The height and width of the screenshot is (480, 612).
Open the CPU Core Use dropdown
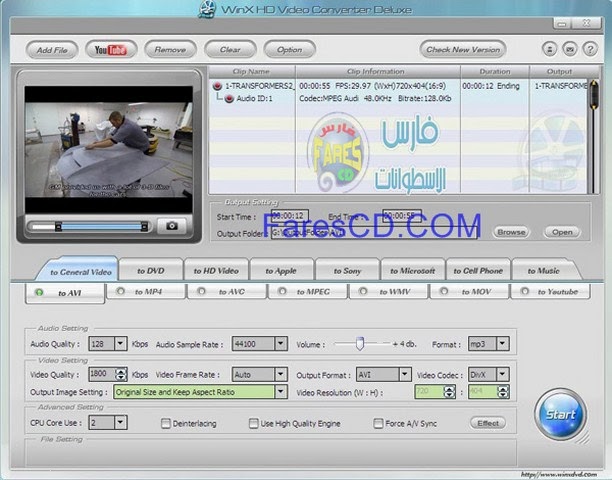(x=121, y=423)
